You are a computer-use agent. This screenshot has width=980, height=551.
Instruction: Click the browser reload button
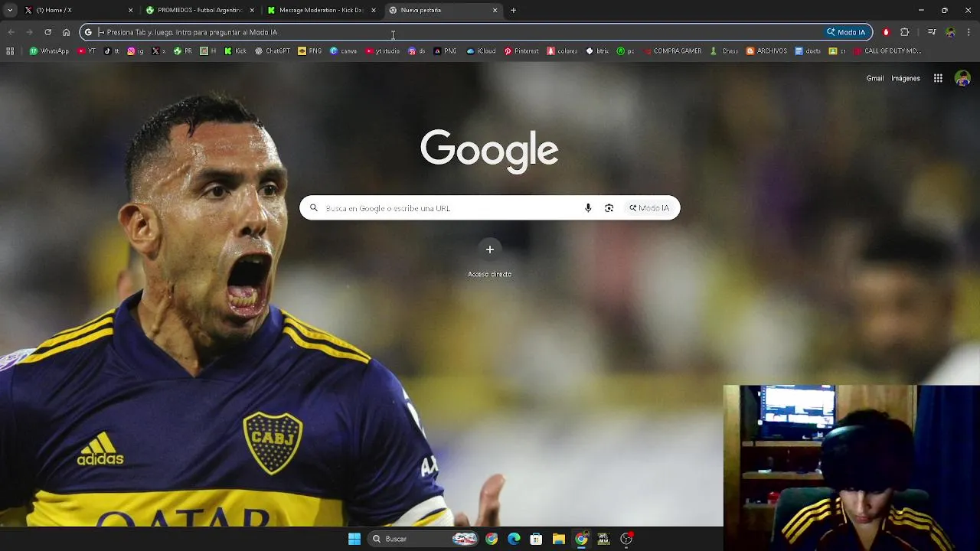(47, 32)
